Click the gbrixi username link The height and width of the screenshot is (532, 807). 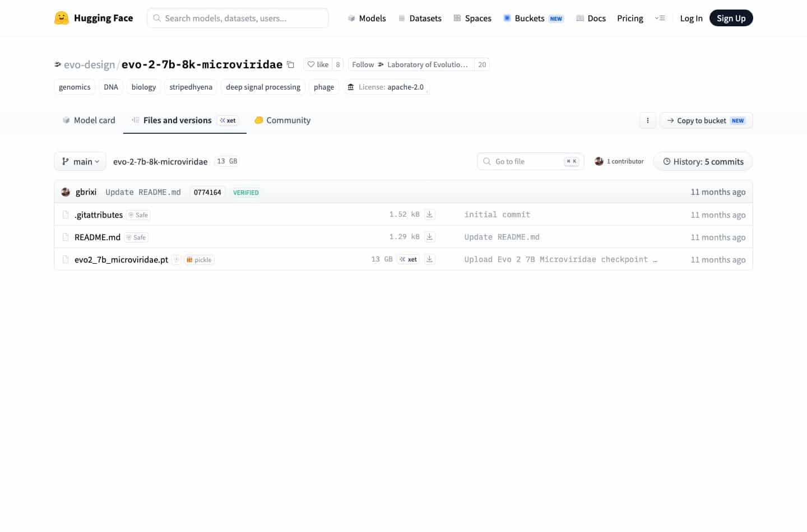[86, 192]
